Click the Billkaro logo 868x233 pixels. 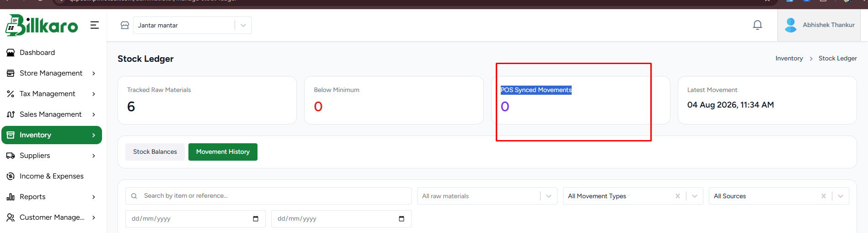click(x=42, y=25)
